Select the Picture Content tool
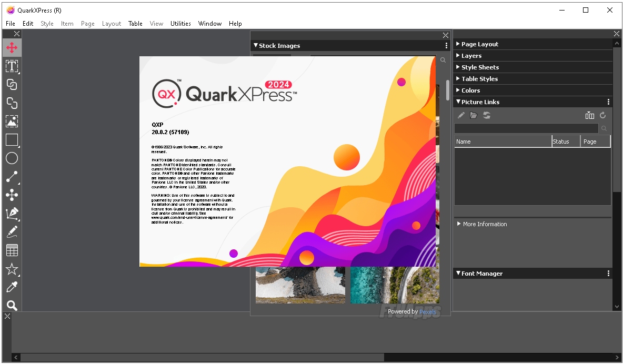 point(12,121)
